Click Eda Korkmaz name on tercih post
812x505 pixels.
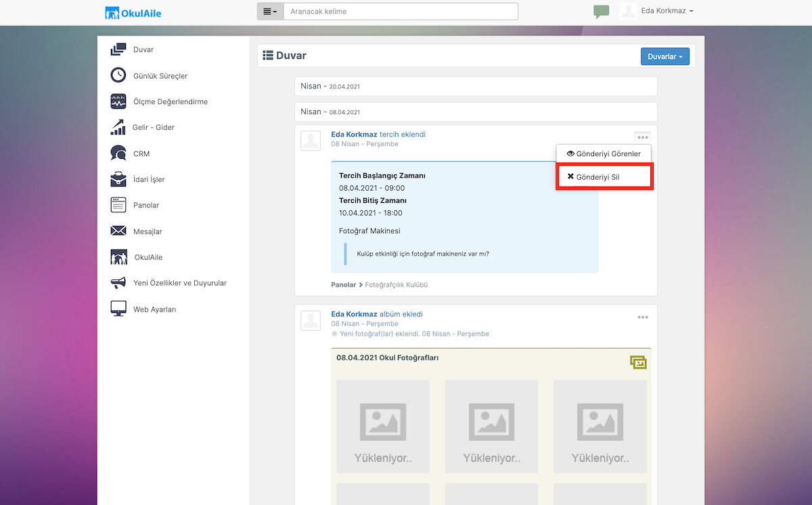[354, 135]
